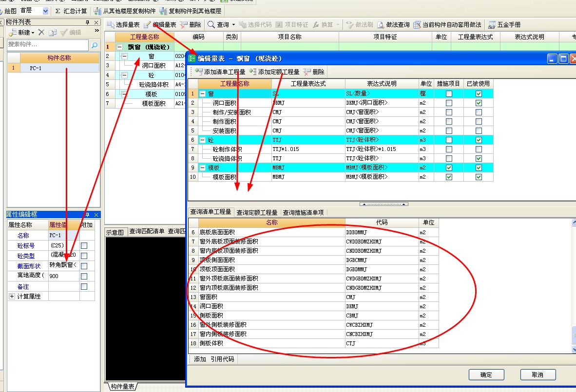Click the TTJ*1.015 expression cell

[308, 149]
